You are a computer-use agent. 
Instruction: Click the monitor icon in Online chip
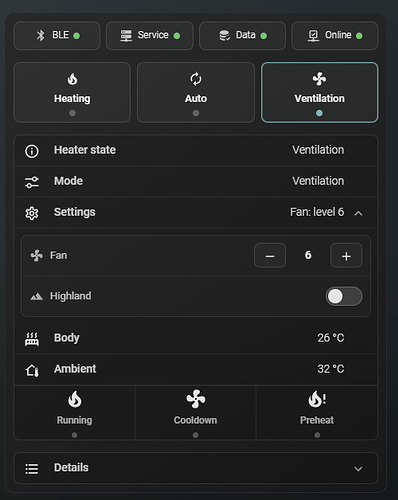313,35
